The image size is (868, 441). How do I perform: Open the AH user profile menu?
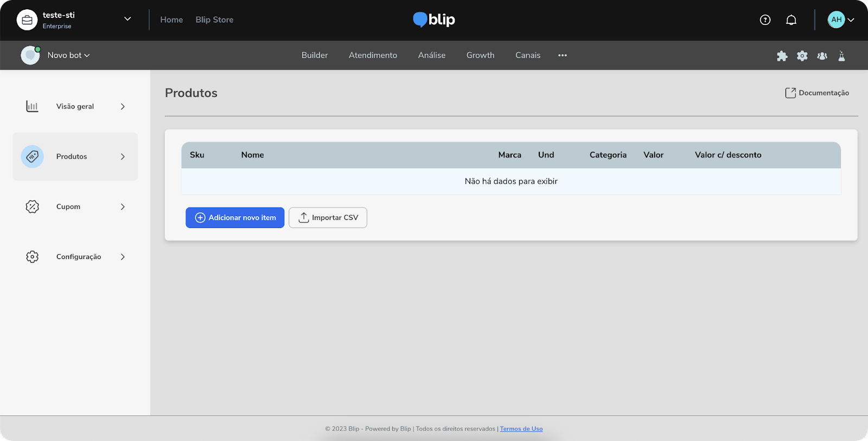841,20
